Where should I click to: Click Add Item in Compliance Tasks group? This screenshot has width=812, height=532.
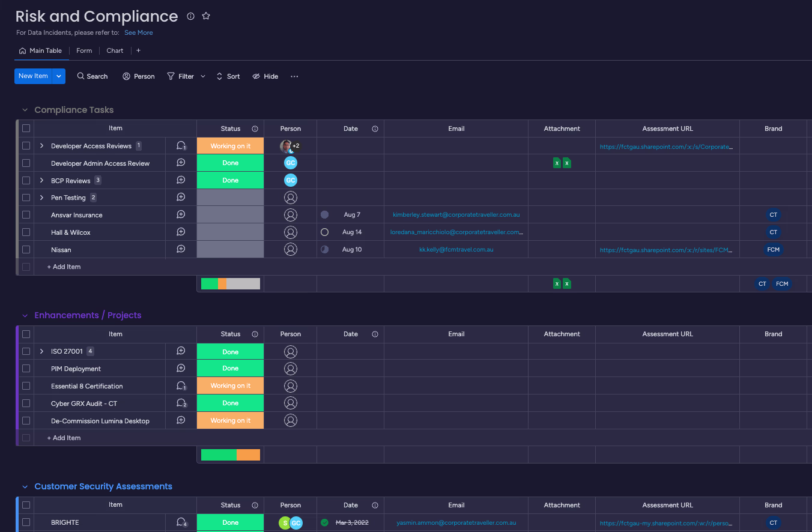[x=64, y=267]
